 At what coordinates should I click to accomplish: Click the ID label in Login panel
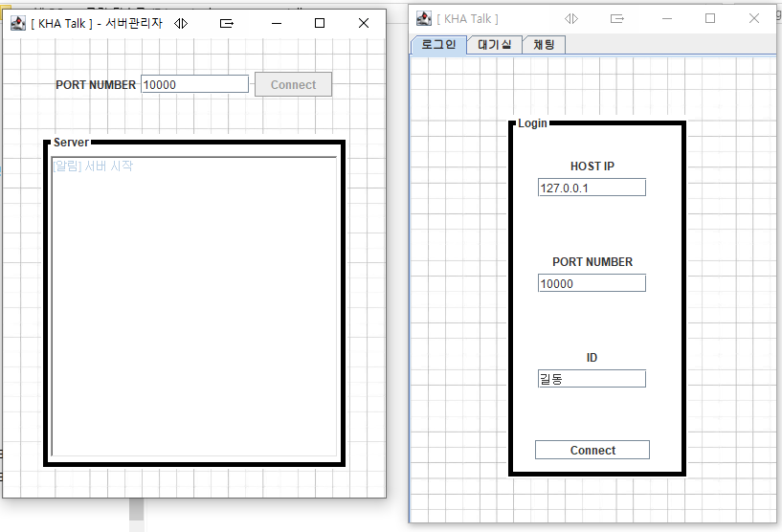(592, 358)
